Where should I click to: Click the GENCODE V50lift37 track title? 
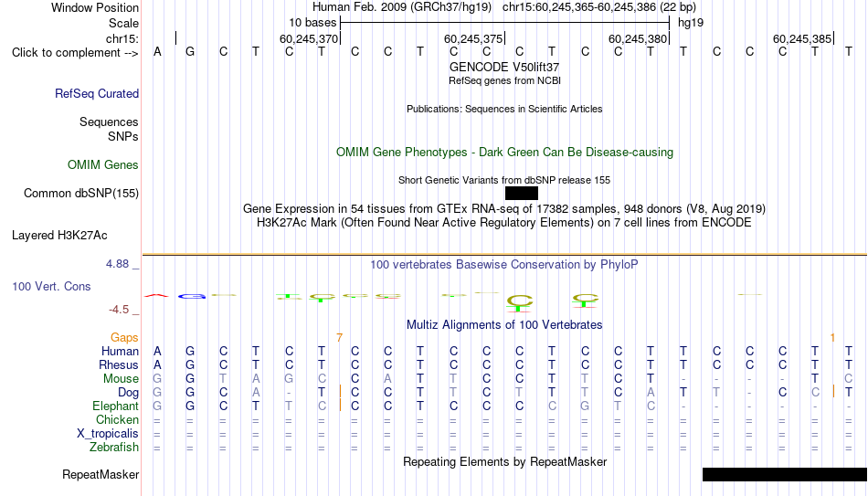point(504,67)
